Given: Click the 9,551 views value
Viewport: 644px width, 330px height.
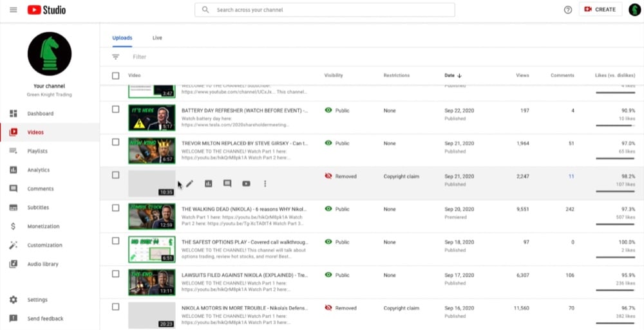Looking at the screenshot, I should point(522,209).
